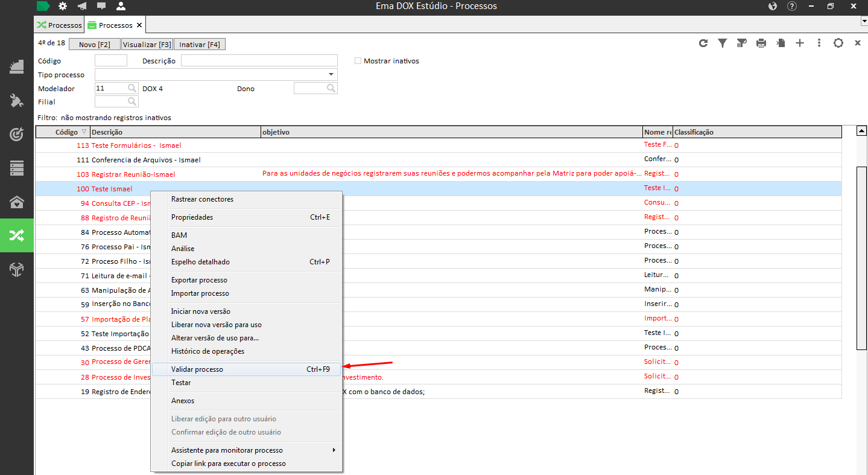Click the green Ema DOX logo icon
Screen dimensions: 868x475
pos(43,6)
